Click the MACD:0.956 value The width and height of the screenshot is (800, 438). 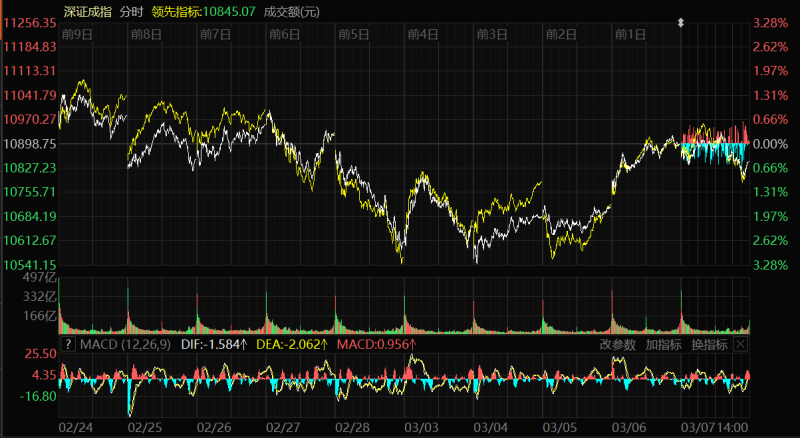point(377,345)
